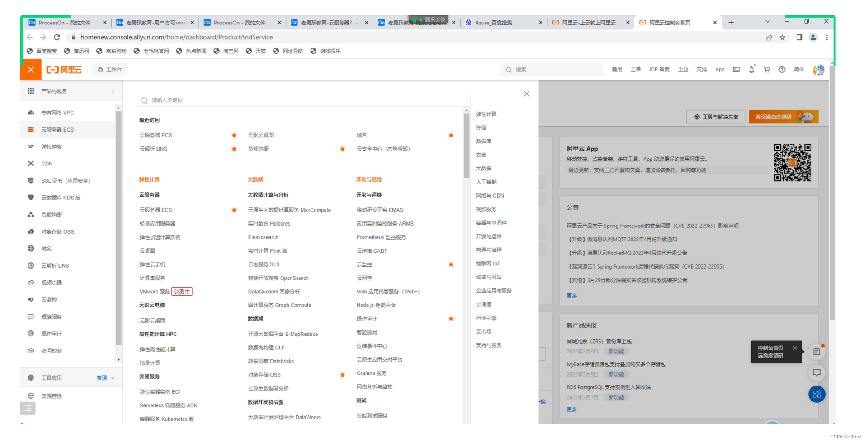
Task: Open the notifications bell icon
Action: pos(751,70)
